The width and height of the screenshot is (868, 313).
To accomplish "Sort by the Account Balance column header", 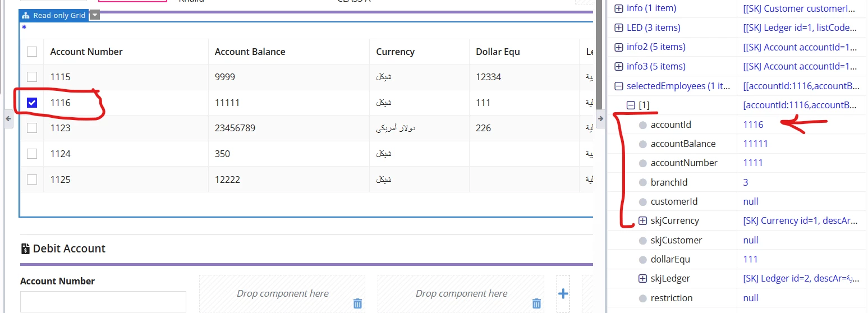I will tap(250, 52).
